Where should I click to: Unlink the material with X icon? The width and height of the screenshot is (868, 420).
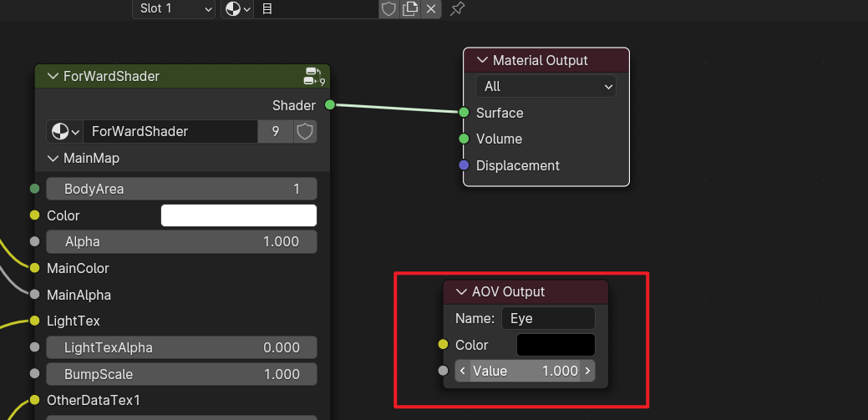point(431,9)
